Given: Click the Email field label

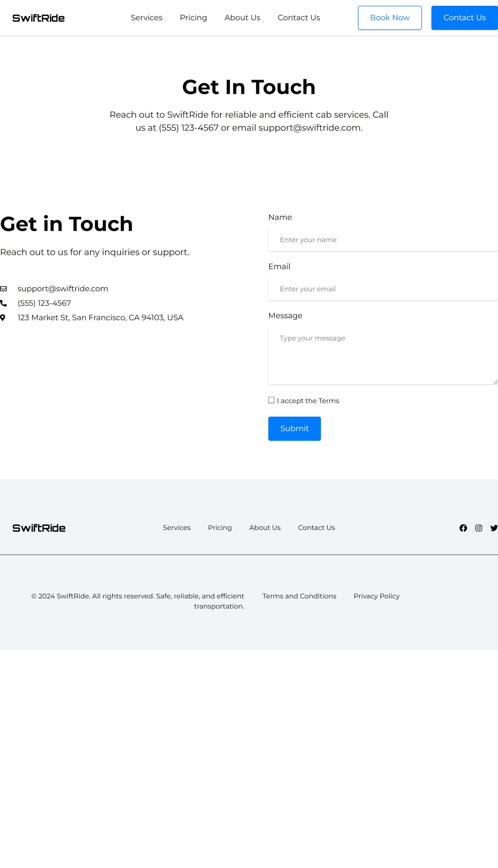Looking at the screenshot, I should 279,266.
